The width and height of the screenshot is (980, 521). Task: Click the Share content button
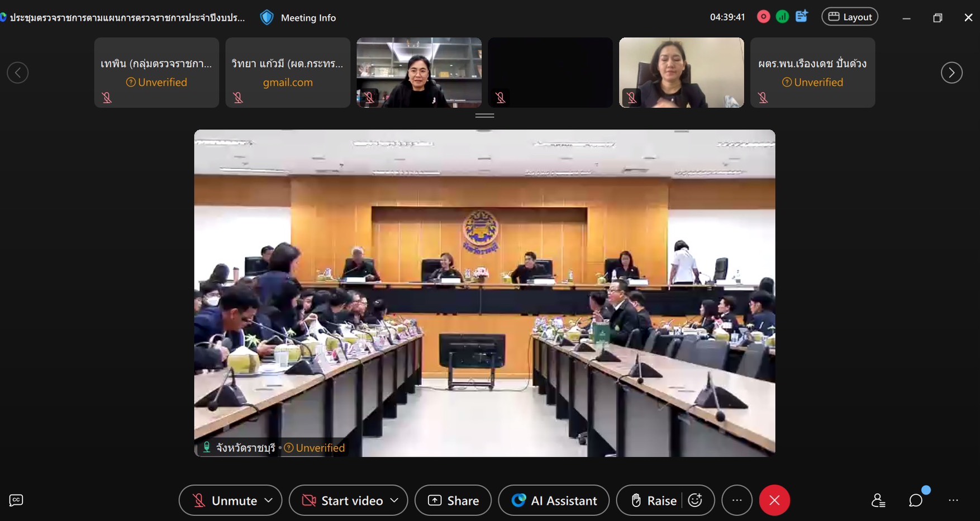(453, 500)
